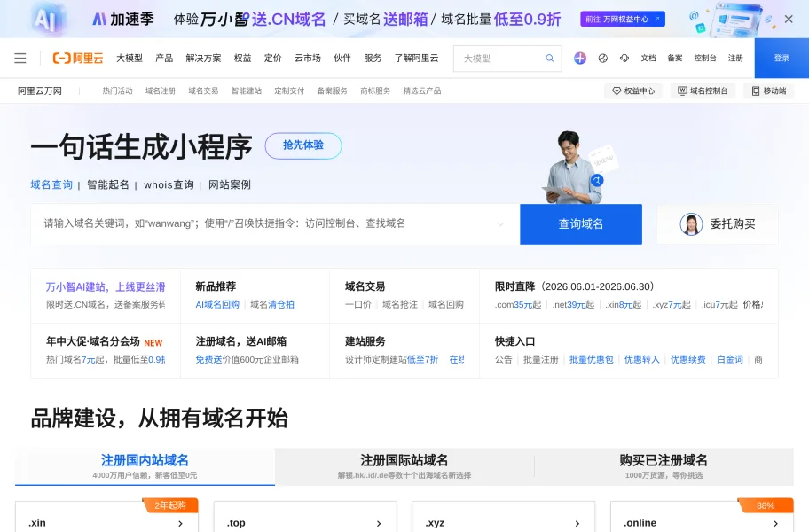Open 备案 link in header

pyautogui.click(x=675, y=59)
